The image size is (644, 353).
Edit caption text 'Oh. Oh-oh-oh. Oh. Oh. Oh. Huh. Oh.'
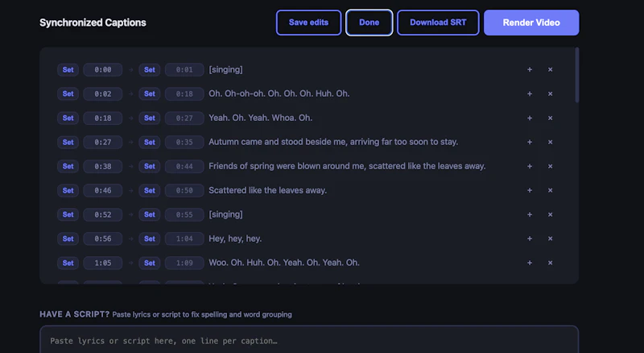(279, 93)
